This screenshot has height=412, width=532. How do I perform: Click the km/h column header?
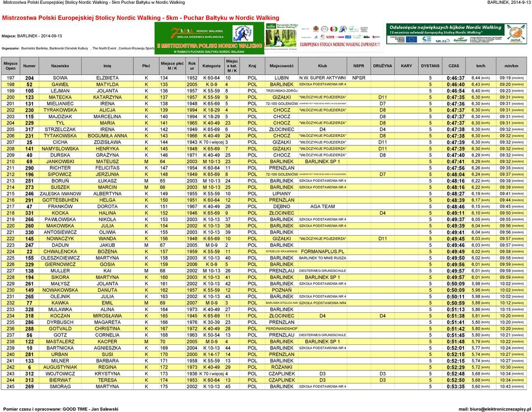coord(481,66)
